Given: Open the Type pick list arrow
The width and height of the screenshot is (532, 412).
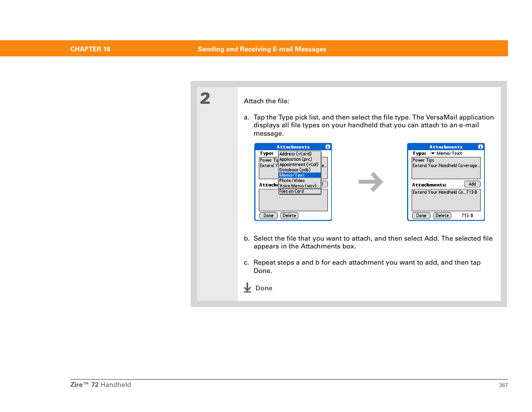Looking at the screenshot, I should tap(433, 154).
